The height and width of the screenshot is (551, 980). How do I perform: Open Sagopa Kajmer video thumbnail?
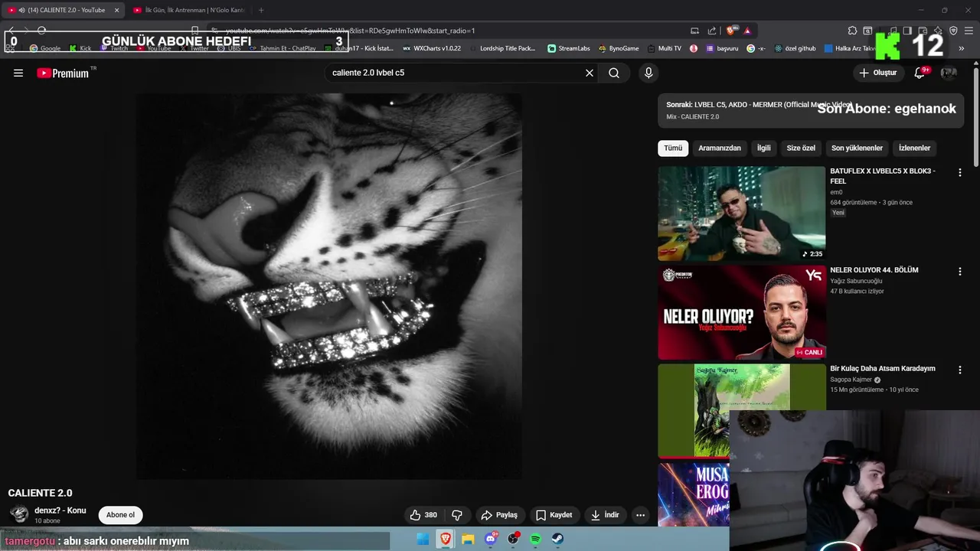pyautogui.click(x=741, y=410)
